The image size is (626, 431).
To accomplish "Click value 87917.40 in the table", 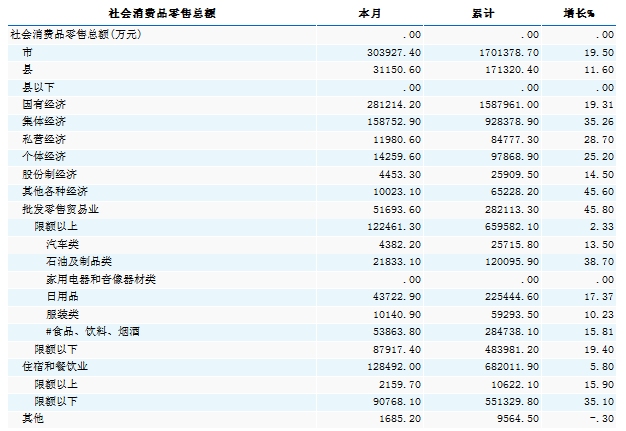I will pos(397,350).
